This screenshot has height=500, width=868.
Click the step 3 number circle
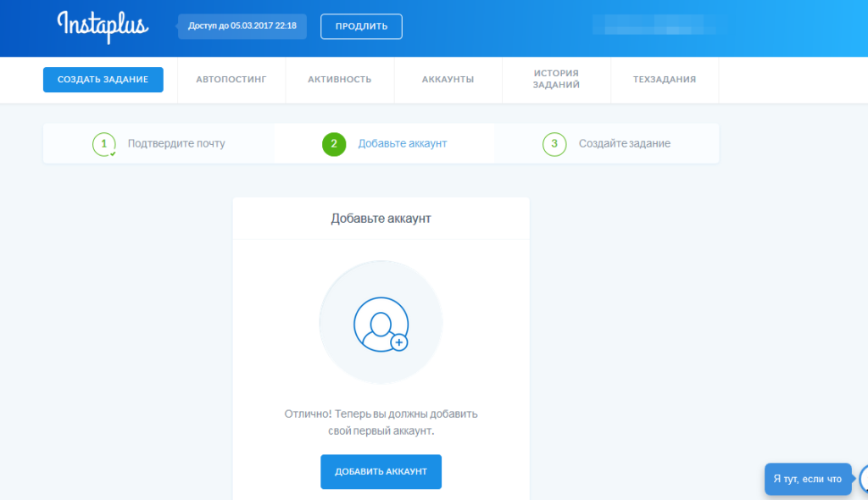pyautogui.click(x=554, y=144)
